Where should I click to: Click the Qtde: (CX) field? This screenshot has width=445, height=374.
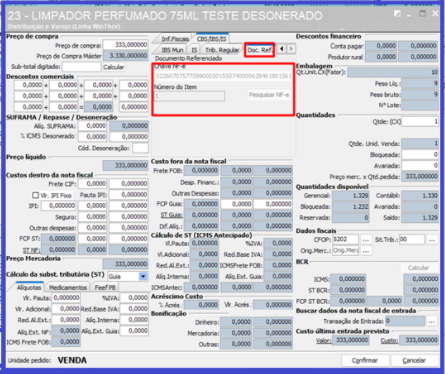point(420,122)
